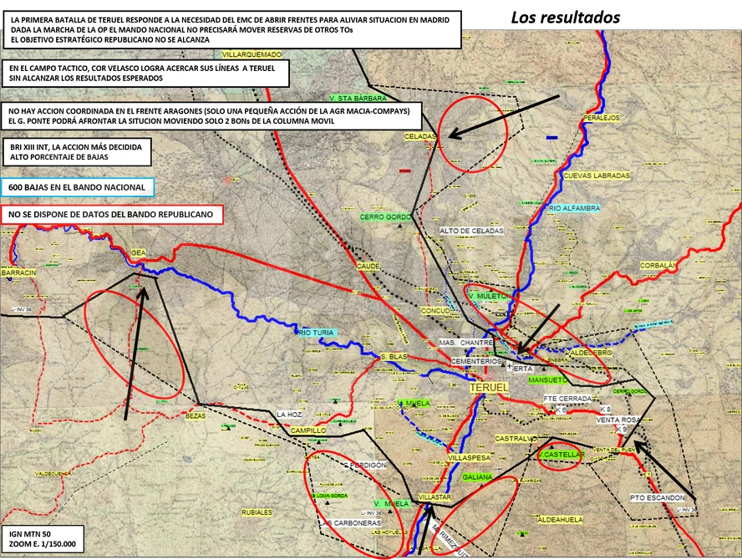742x560 pixels.
Task: Click the CAMPILLO town label
Action: pyautogui.click(x=308, y=430)
